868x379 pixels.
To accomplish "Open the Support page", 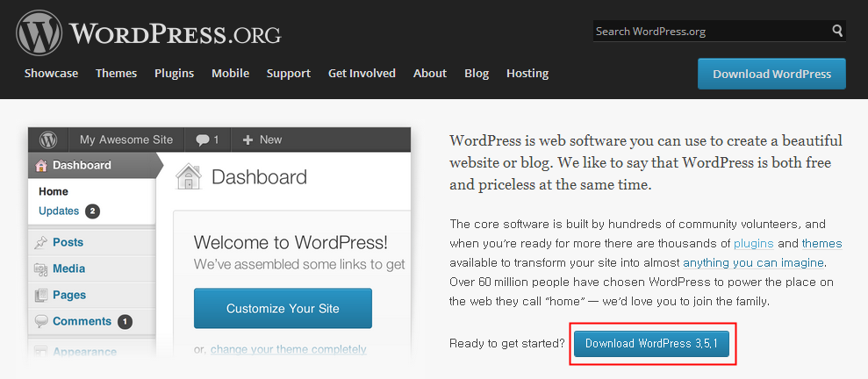I will coord(289,73).
